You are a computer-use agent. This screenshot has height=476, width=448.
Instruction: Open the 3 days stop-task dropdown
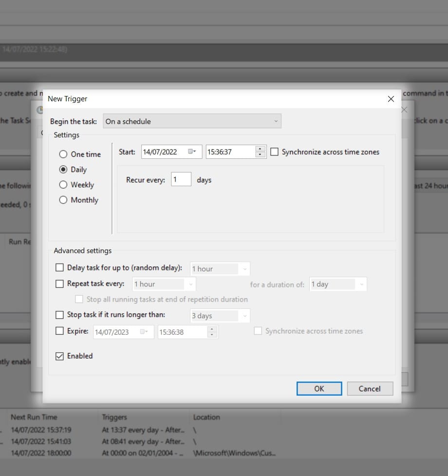click(x=220, y=316)
